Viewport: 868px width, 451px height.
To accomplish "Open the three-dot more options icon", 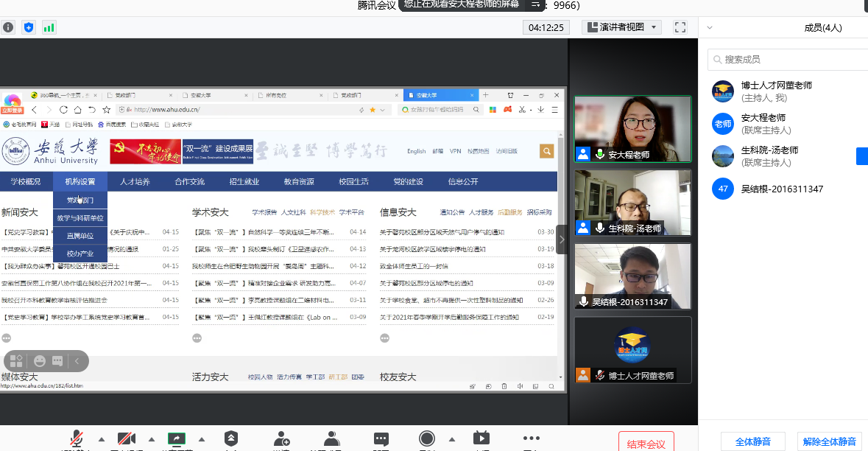I will 532,438.
